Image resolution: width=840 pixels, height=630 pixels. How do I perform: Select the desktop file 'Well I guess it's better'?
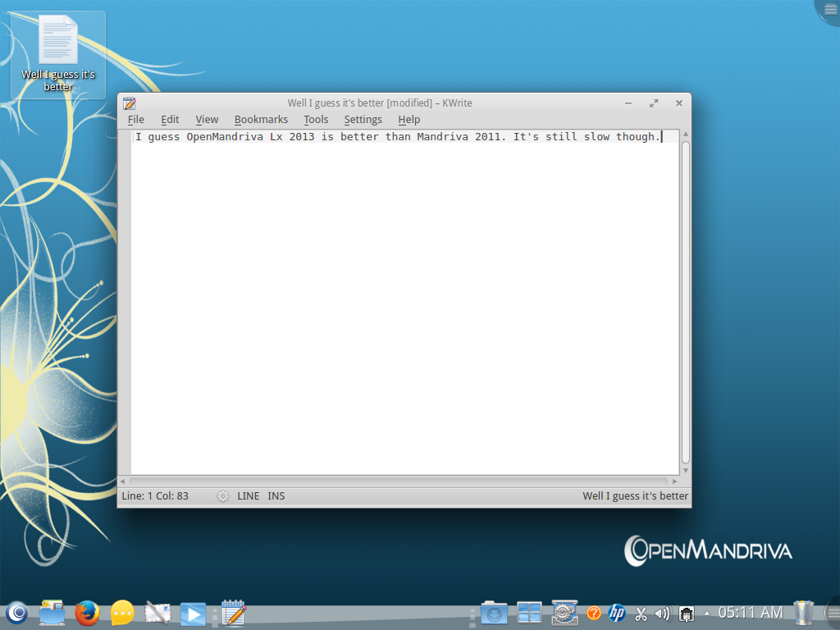(x=58, y=55)
